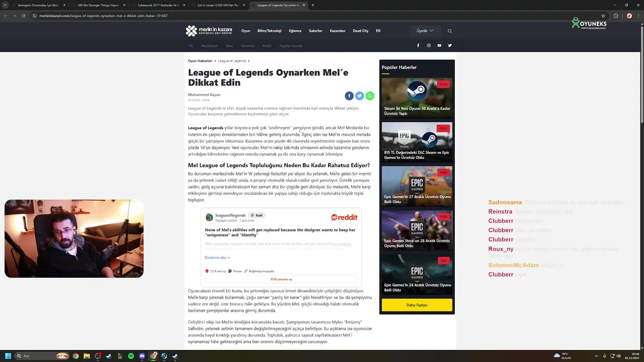
Task: Open the Twitter icon in the header bar
Action: pos(450,45)
